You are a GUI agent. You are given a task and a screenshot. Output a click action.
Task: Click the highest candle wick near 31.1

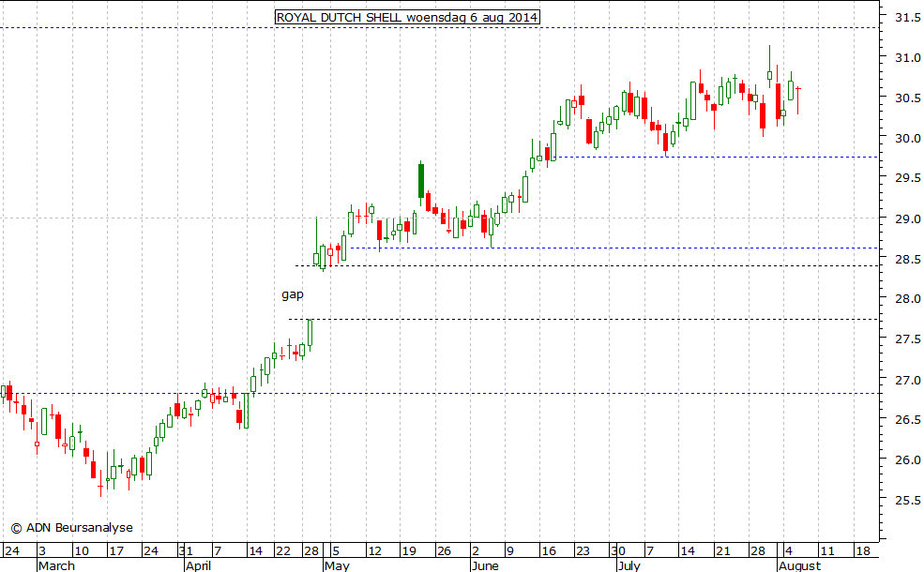tap(769, 66)
